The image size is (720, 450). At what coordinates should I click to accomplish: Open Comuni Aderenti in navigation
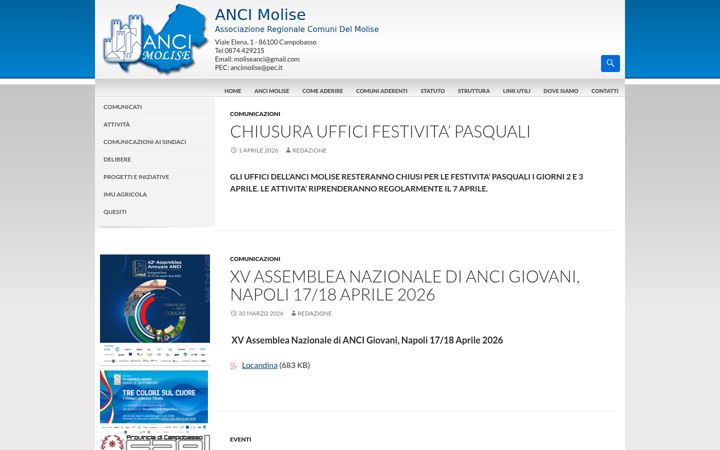[382, 91]
